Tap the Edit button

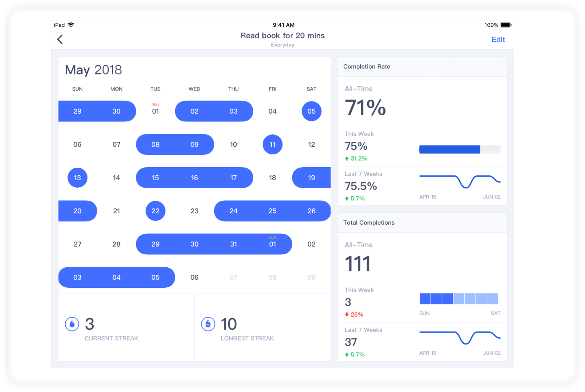[x=498, y=39]
